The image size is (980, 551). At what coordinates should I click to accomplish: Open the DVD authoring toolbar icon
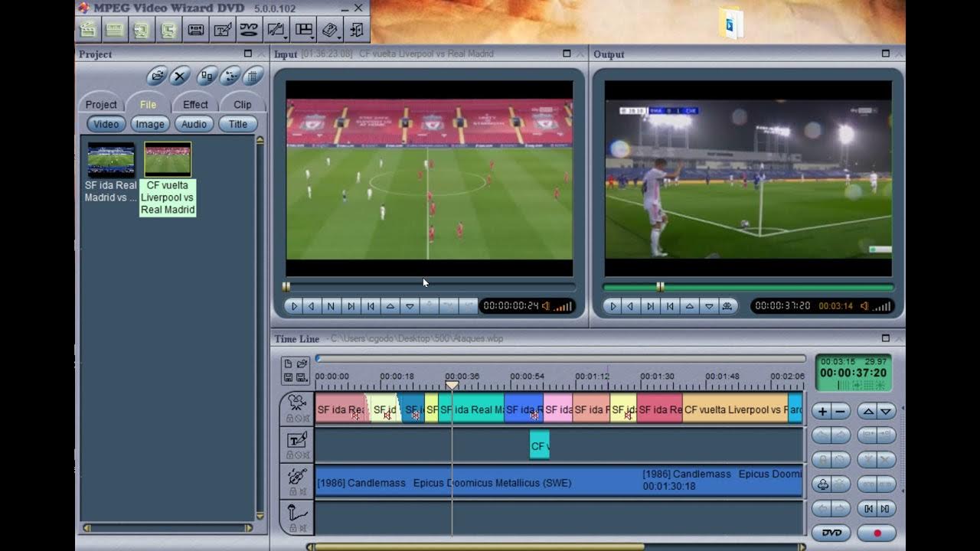point(249,30)
